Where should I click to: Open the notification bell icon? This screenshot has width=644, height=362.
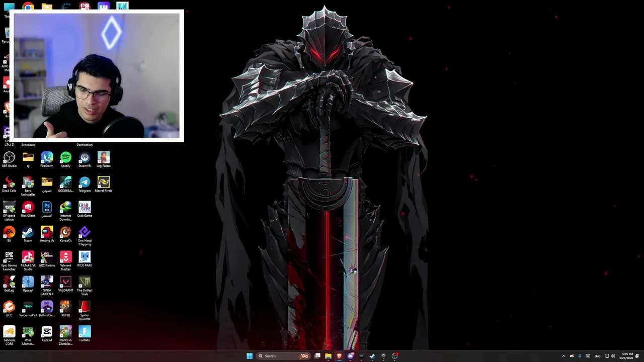[637, 356]
